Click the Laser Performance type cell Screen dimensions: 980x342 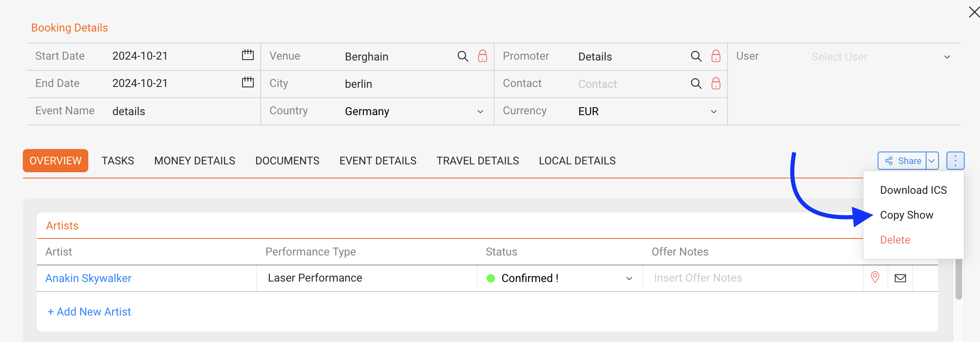(x=366, y=278)
